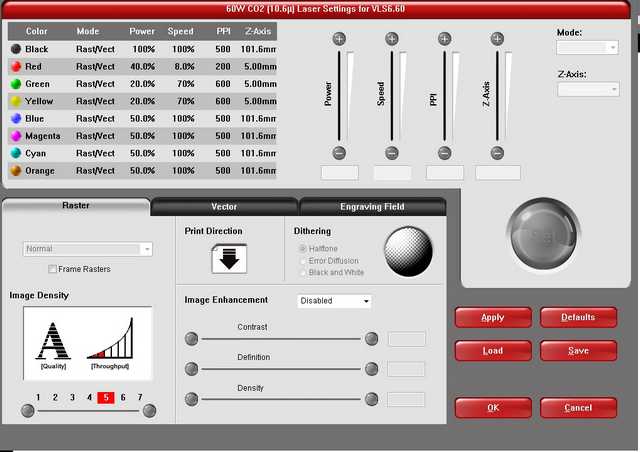Select the Orange color ball icon
This screenshot has height=452, width=640.
16,171
